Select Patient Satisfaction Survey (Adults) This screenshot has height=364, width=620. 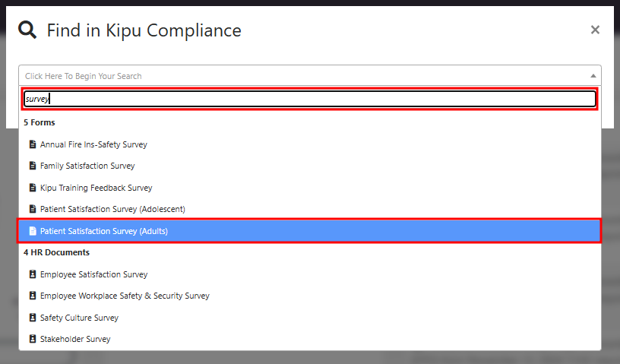(104, 231)
